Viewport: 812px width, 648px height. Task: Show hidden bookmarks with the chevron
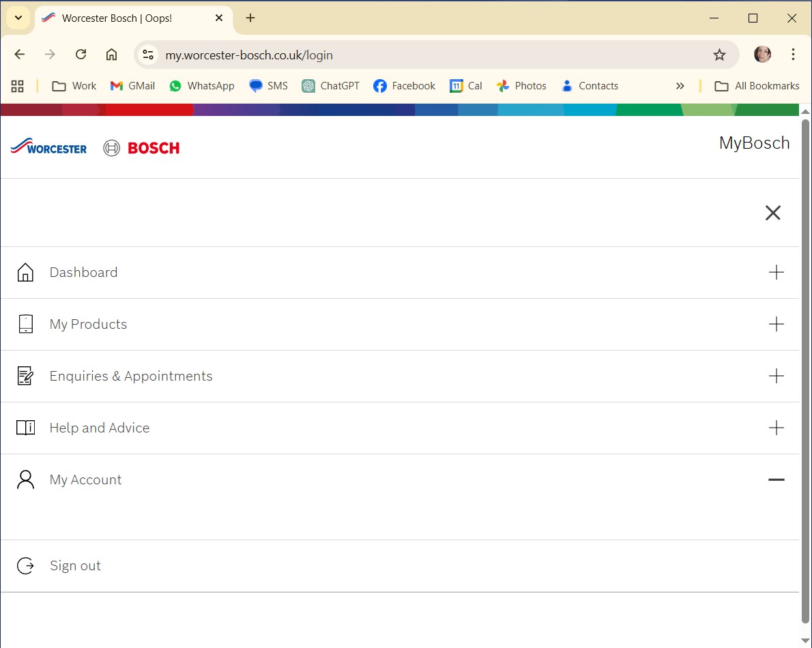tap(680, 86)
